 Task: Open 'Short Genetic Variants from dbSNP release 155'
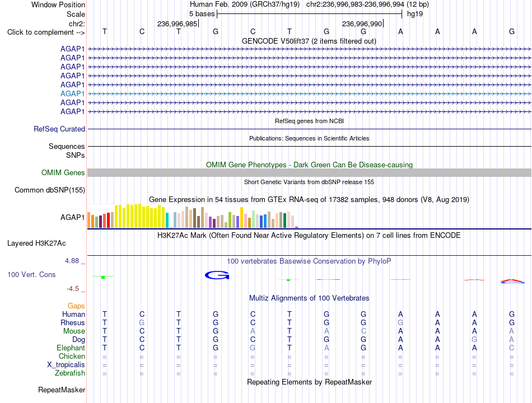pos(309,182)
